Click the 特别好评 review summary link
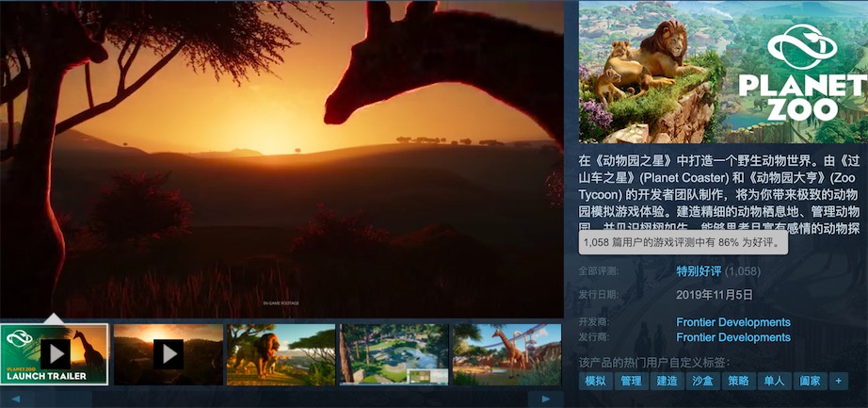 (699, 271)
